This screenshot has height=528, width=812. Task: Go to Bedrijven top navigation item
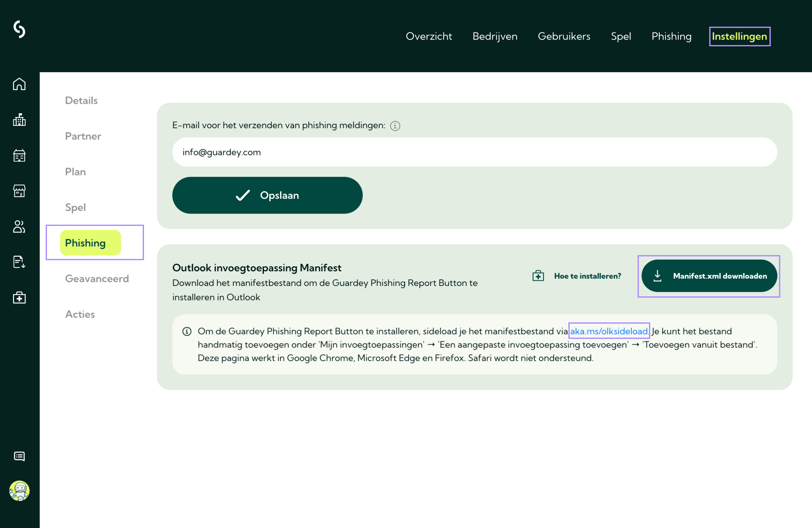click(x=495, y=36)
